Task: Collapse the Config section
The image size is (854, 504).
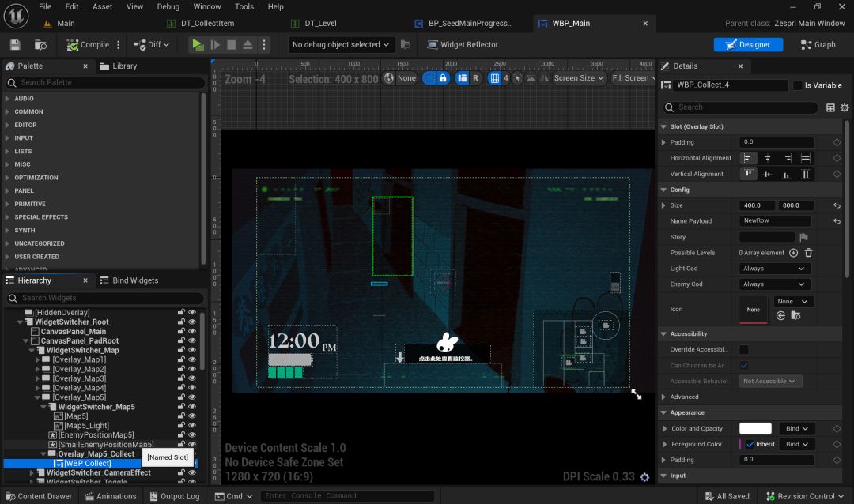Action: click(664, 190)
